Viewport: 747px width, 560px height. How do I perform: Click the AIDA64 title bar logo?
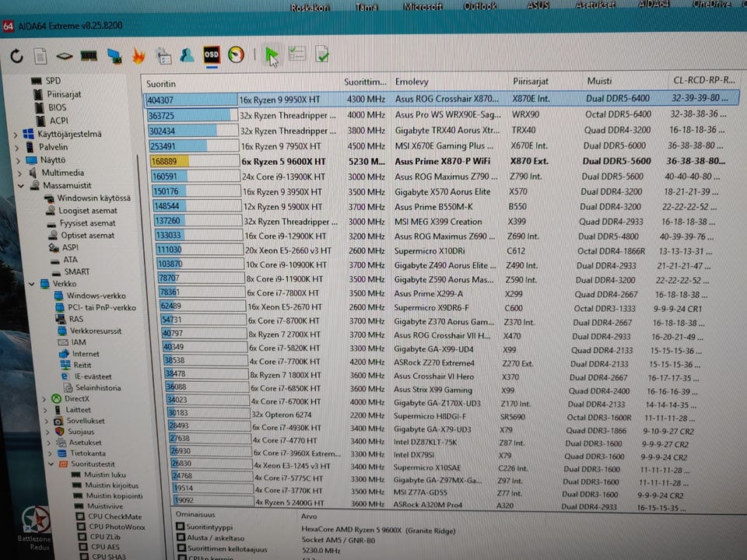[8, 26]
